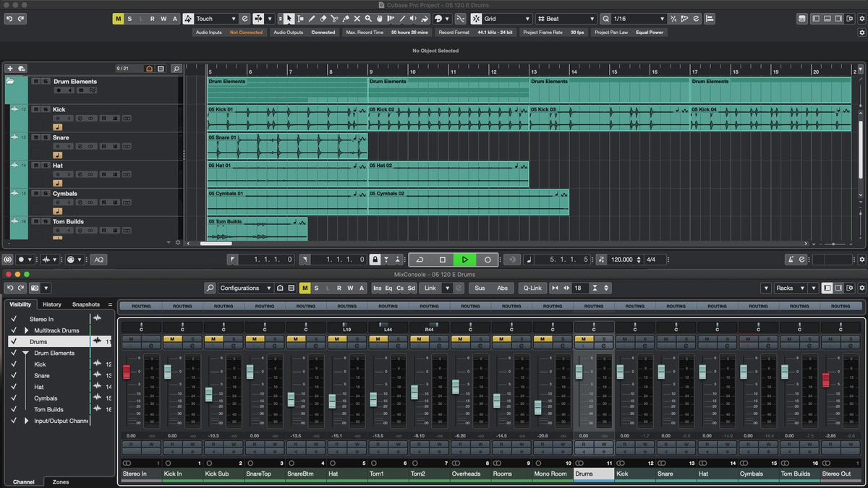Click the tempo field showing 120.000
The height and width of the screenshot is (488, 868).
621,260
